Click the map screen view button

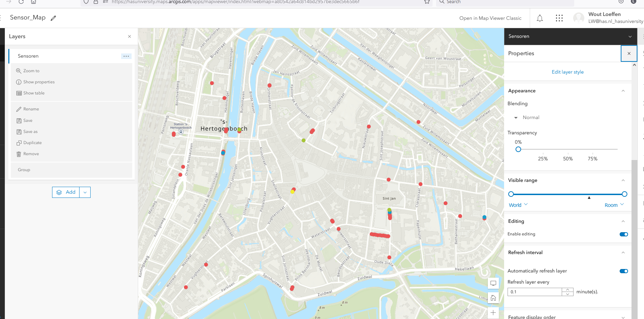click(493, 283)
